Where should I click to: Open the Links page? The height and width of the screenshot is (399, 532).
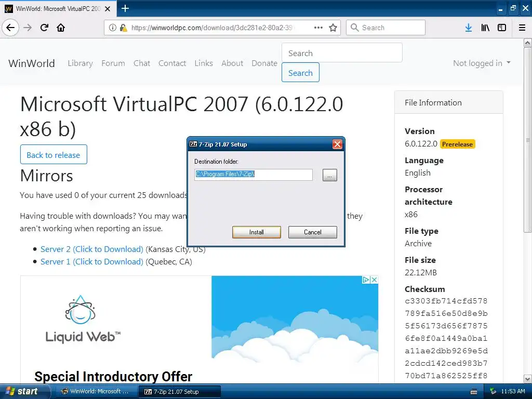[x=204, y=63]
